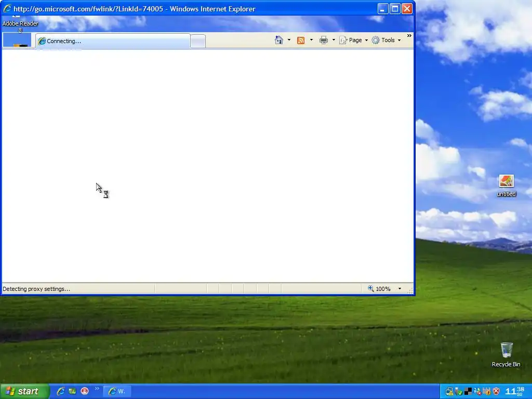Show more toolbar commands via the chevron

click(409, 36)
